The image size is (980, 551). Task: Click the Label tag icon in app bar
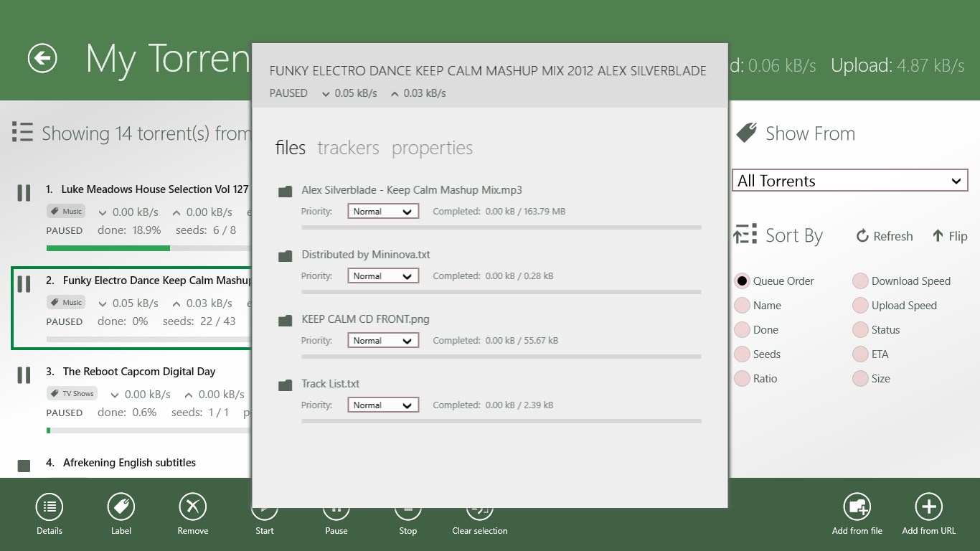point(121,507)
